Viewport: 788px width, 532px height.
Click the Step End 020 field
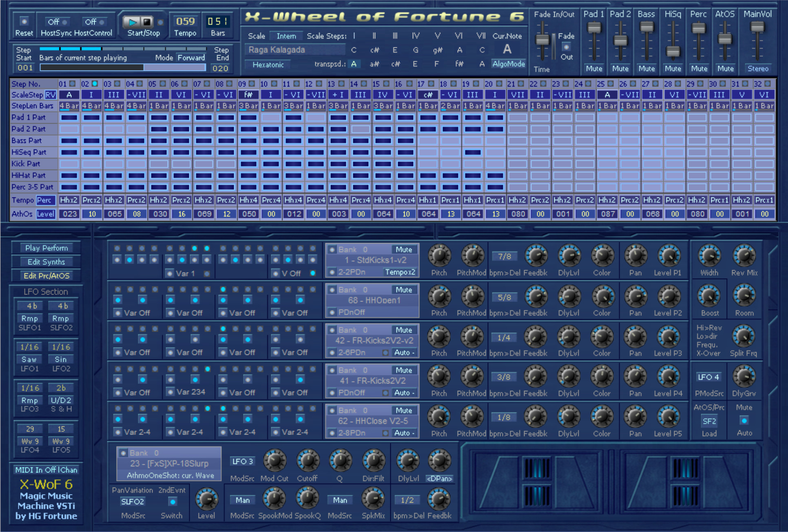click(x=220, y=68)
